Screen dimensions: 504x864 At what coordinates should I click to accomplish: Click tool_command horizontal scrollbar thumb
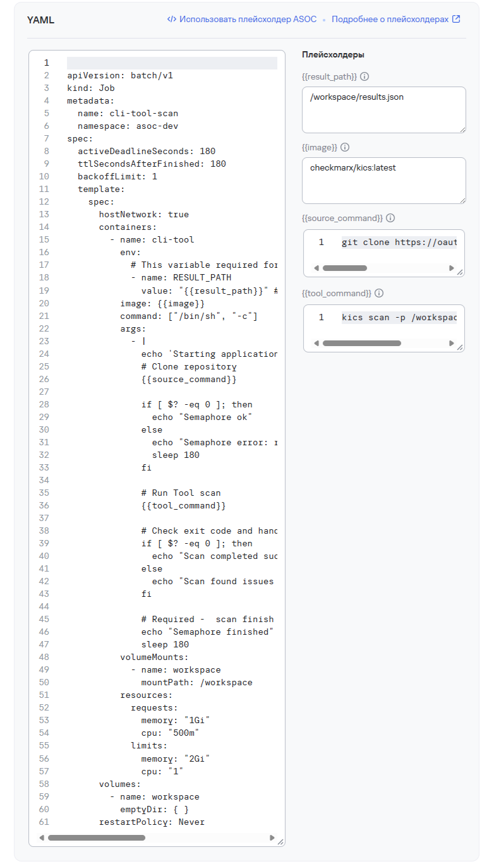(x=362, y=344)
